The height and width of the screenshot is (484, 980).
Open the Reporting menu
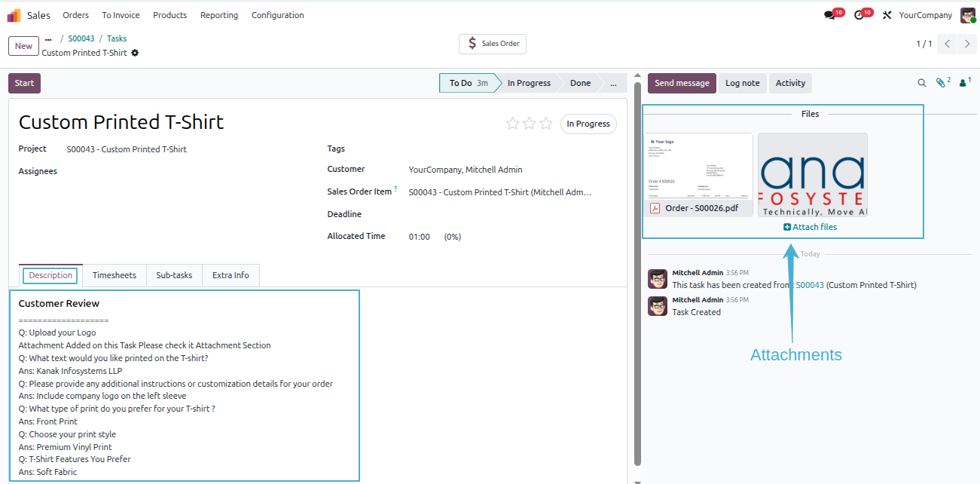point(219,15)
